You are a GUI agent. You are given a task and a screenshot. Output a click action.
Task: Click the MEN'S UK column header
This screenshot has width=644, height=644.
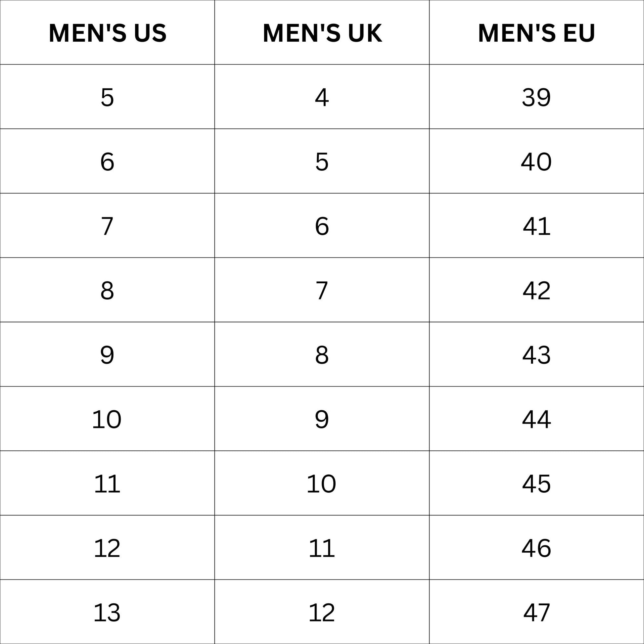click(322, 33)
